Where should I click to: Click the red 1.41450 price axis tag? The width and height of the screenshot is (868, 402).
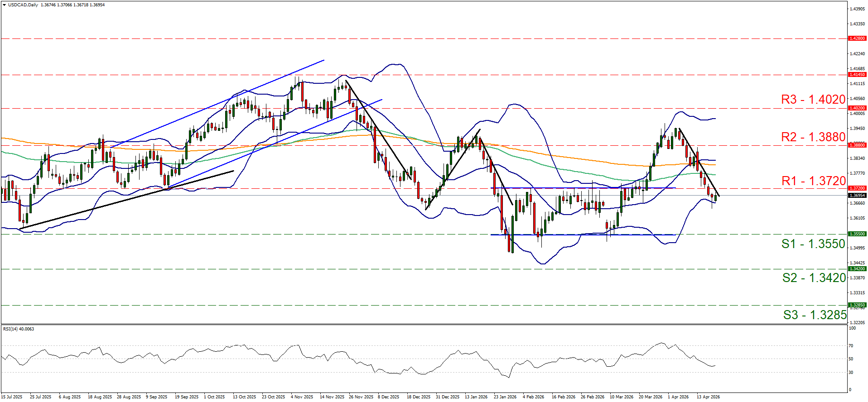coord(857,75)
